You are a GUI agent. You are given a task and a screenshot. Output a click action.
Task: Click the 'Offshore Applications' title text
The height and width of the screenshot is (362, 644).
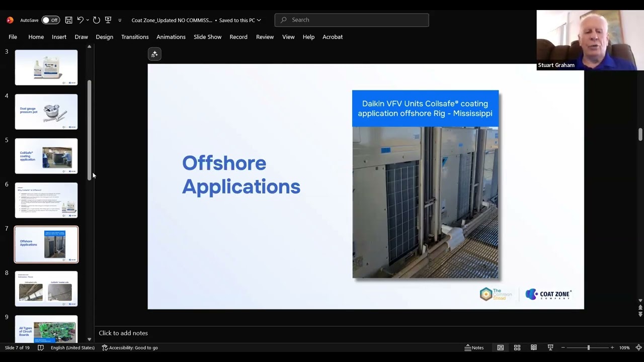(241, 174)
